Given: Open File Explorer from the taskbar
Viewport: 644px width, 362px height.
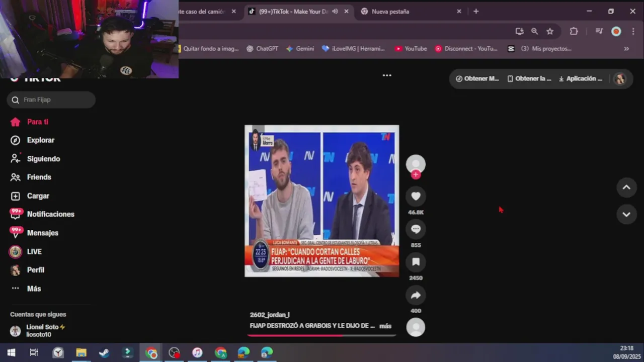Looking at the screenshot, I should 81,353.
